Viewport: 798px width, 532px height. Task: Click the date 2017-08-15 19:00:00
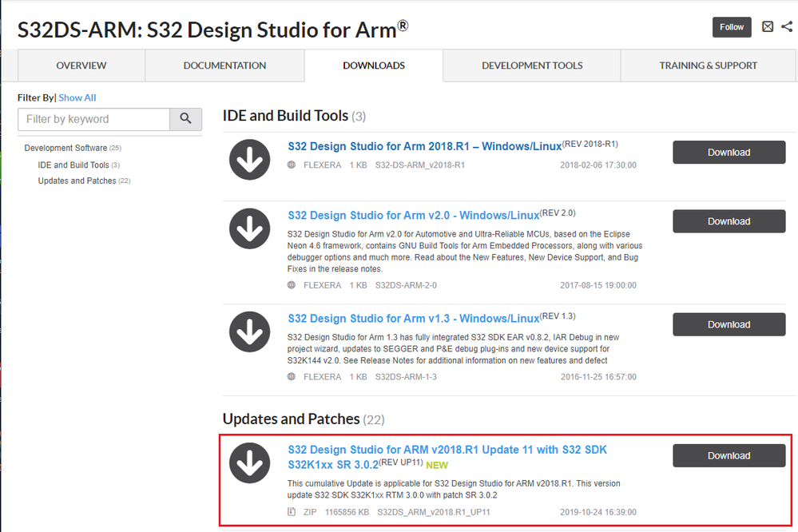pos(598,285)
